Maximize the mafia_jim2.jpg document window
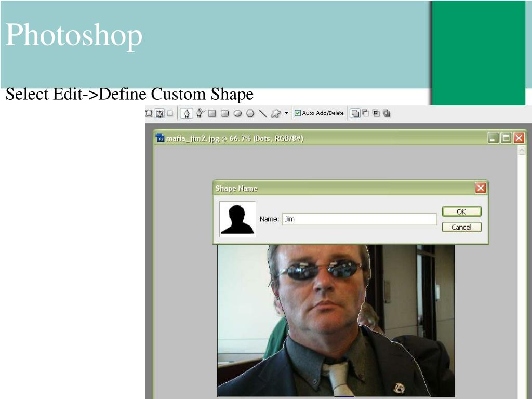This screenshot has width=532, height=399. coord(506,138)
